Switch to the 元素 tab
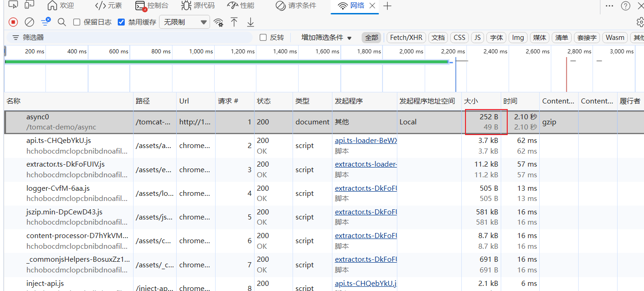The height and width of the screenshot is (291, 644). point(108,6)
